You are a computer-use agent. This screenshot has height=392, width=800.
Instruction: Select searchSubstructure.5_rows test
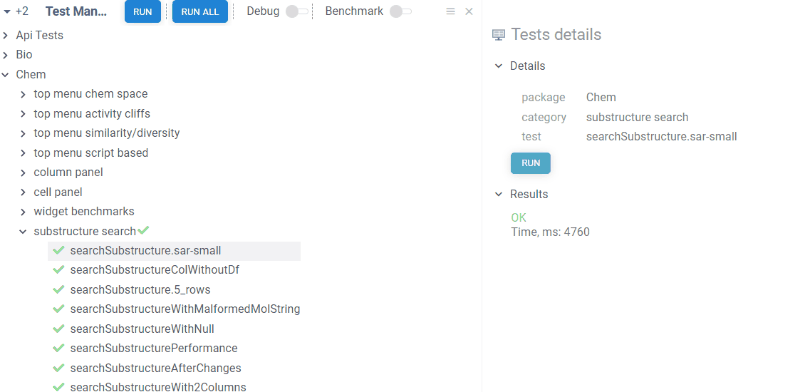click(140, 289)
